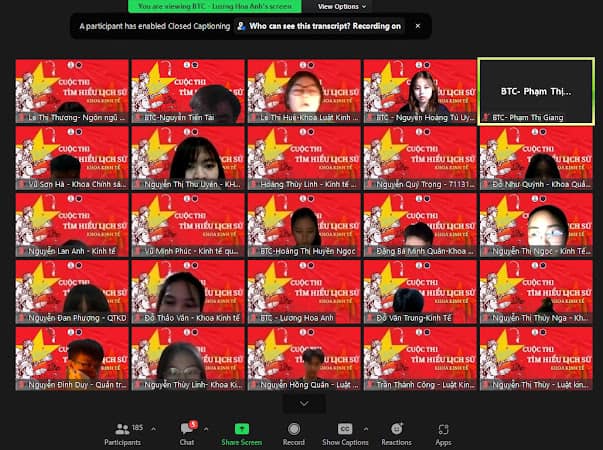The width and height of the screenshot is (603, 450).
Task: Expand the arrow next to Participants
Action: coord(153,427)
